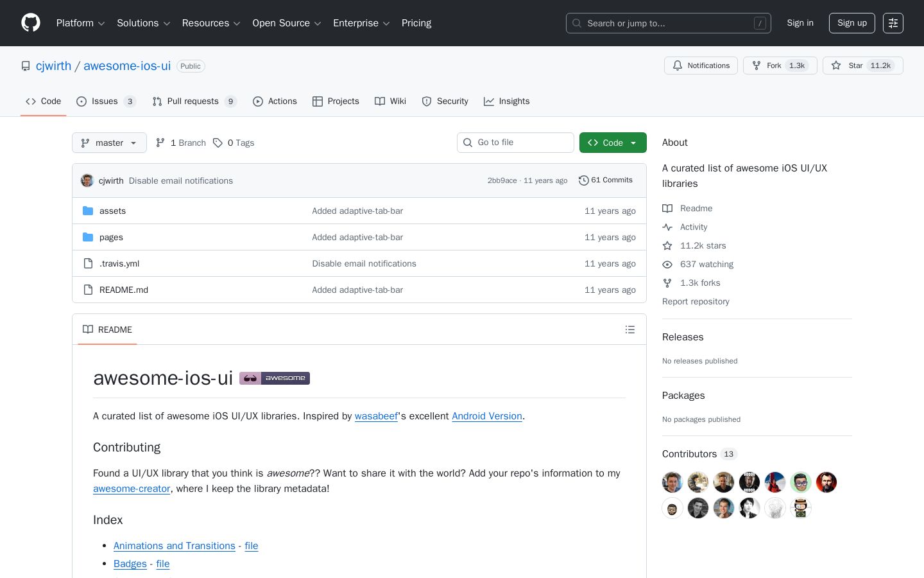This screenshot has height=578, width=924.
Task: Open the Releases heading link
Action: (x=683, y=337)
